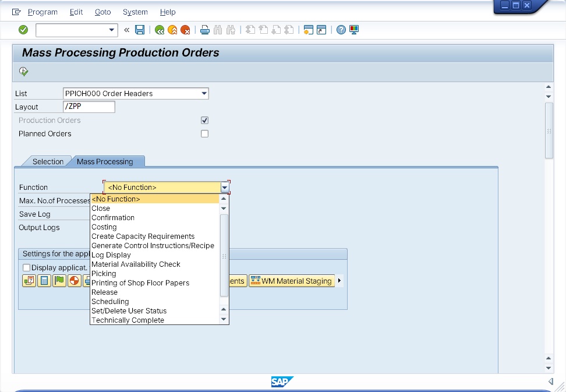Tick the Display applicat. checkbox
The width and height of the screenshot is (566, 392).
26,267
